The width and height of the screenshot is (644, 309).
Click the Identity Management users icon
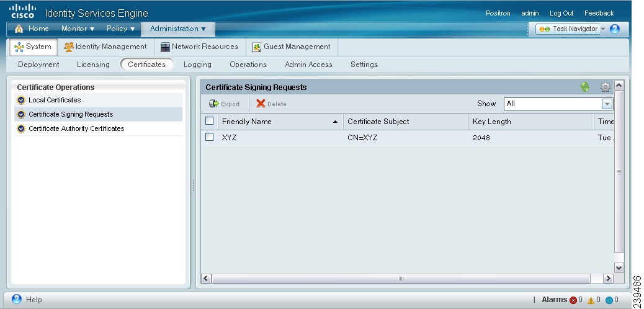pyautogui.click(x=69, y=47)
